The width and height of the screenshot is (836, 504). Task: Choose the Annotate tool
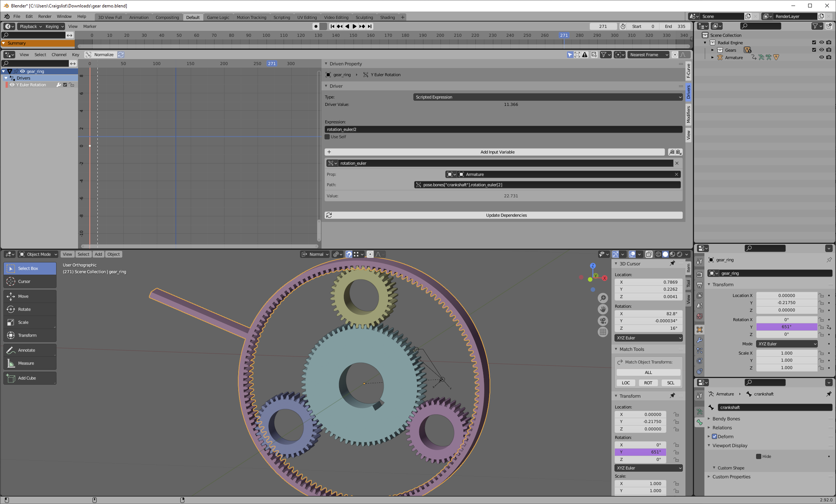30,350
